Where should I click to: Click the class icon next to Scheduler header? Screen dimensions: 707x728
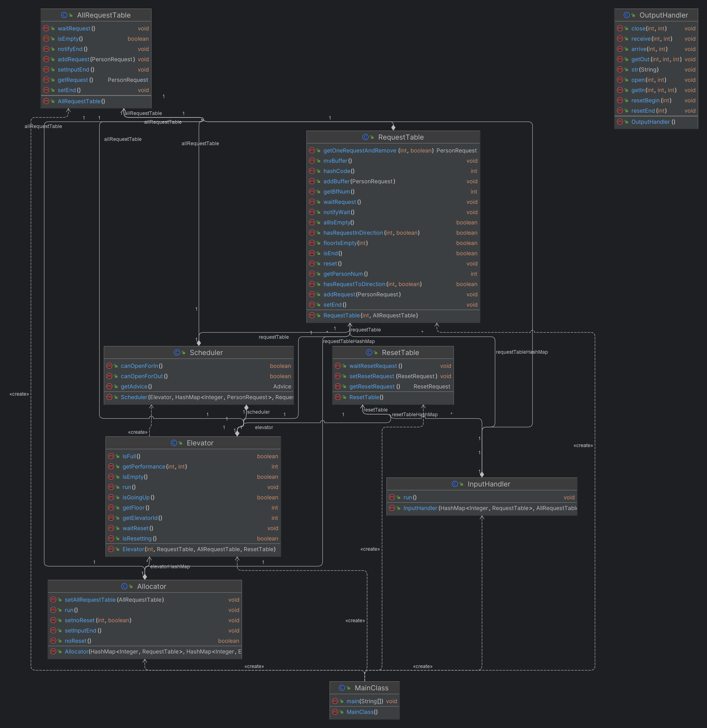click(177, 353)
